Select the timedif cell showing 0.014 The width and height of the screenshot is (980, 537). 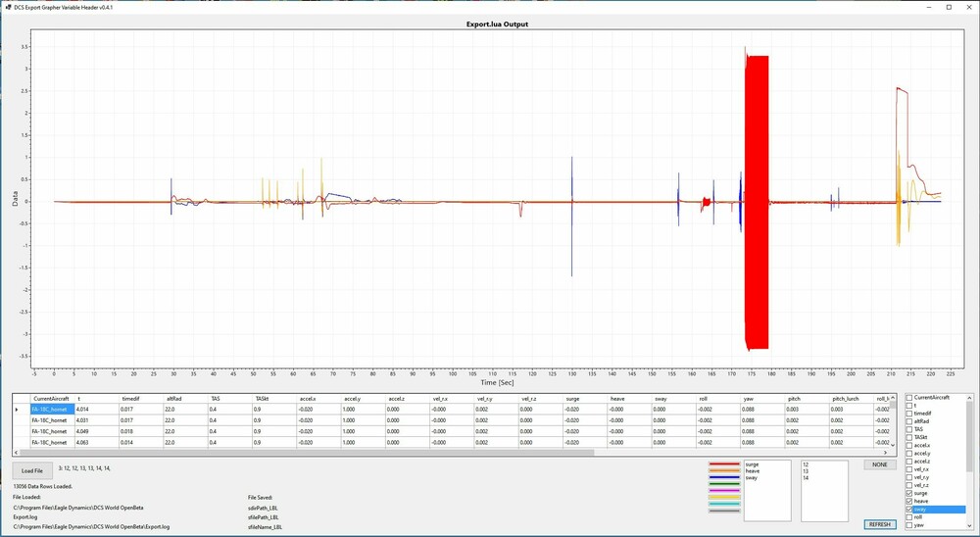142,443
